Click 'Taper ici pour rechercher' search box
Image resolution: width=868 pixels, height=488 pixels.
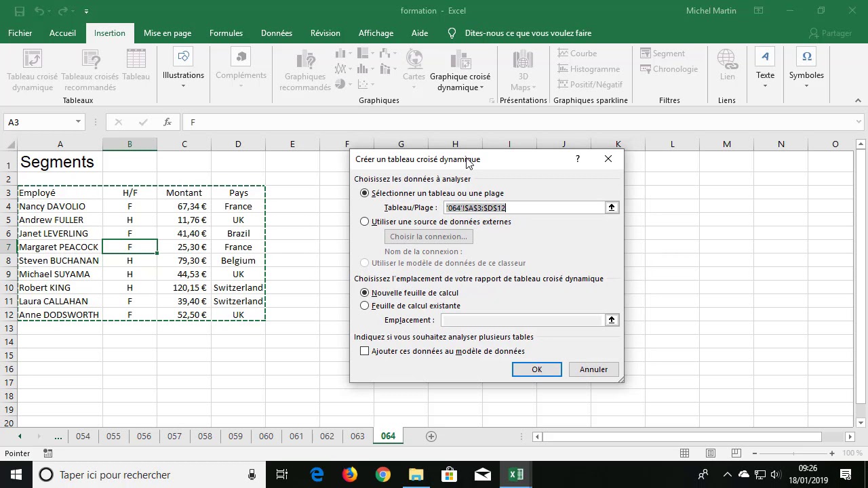(149, 474)
